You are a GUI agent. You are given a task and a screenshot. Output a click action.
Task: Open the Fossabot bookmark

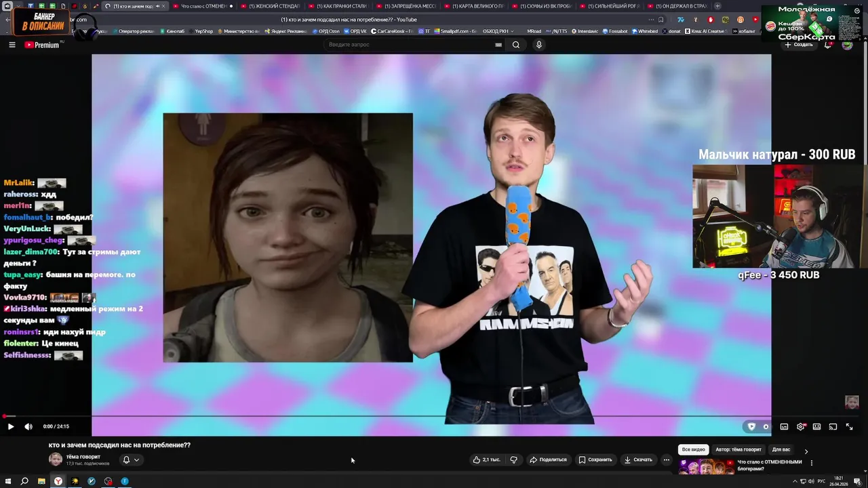point(614,31)
